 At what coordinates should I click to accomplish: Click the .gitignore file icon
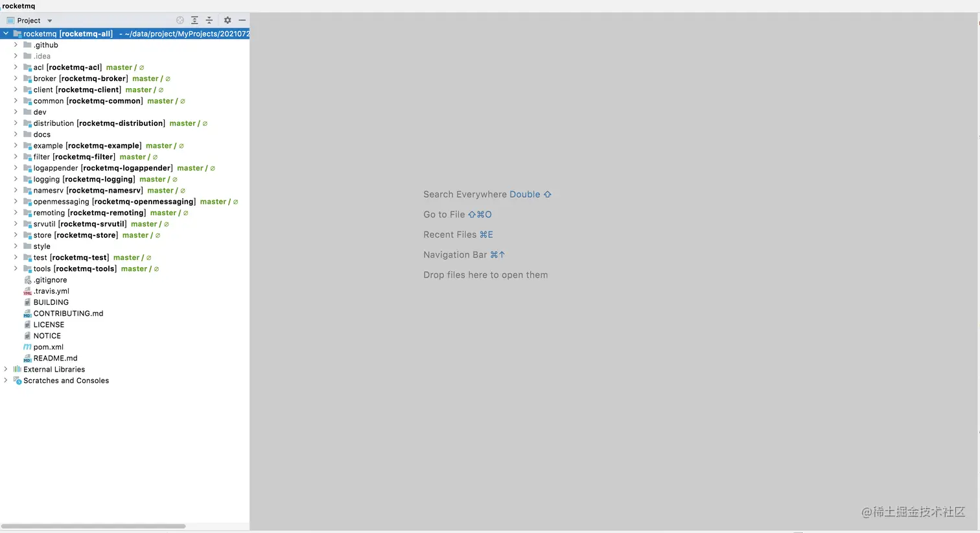[27, 280]
